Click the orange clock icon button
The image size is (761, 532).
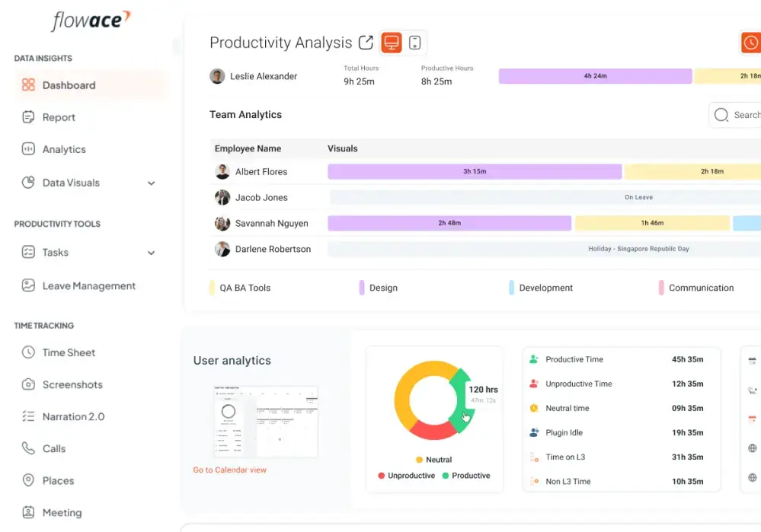click(x=751, y=43)
